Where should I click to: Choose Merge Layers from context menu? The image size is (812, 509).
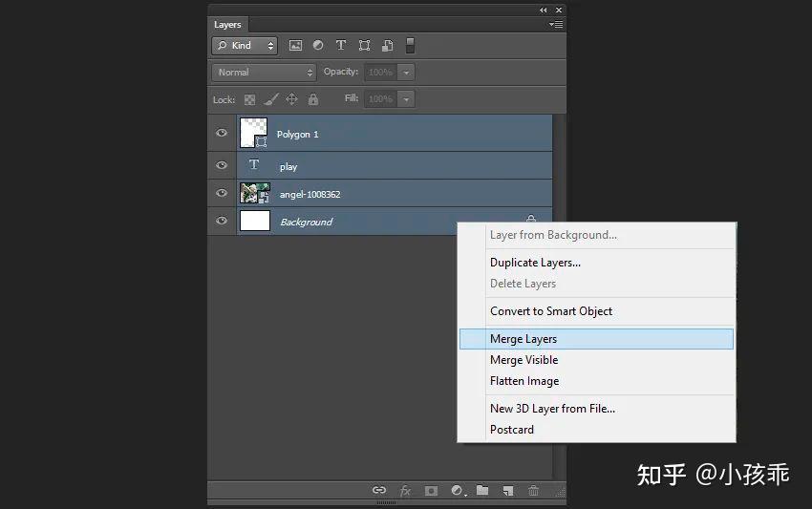[596, 339]
